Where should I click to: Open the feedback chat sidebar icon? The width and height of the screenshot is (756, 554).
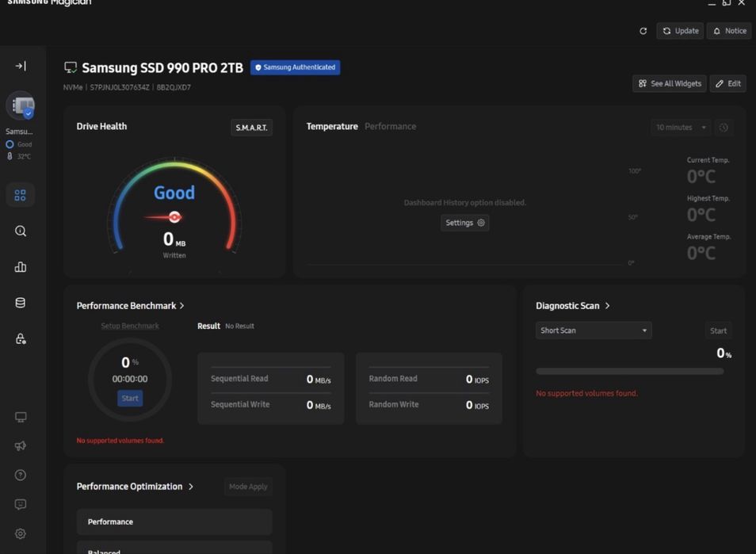tap(21, 504)
